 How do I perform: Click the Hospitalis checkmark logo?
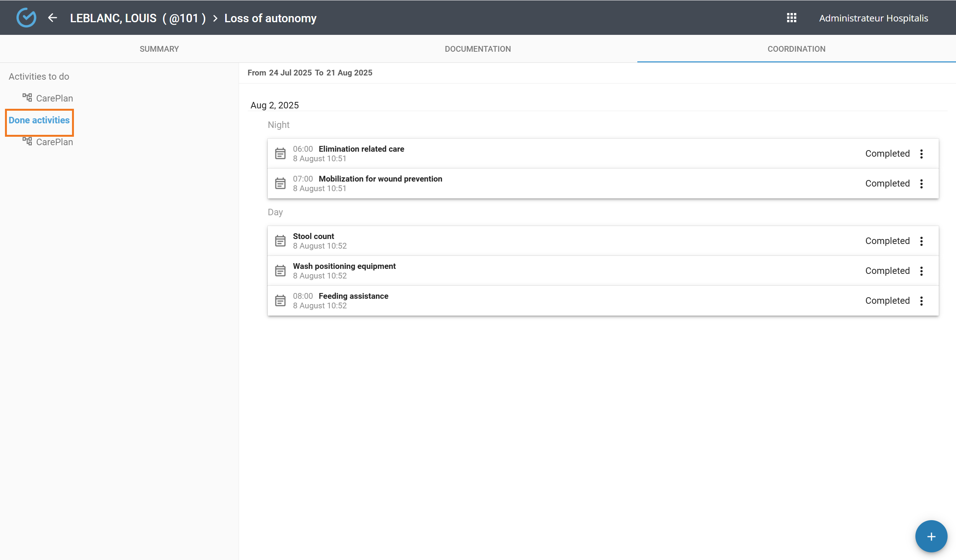(x=26, y=18)
